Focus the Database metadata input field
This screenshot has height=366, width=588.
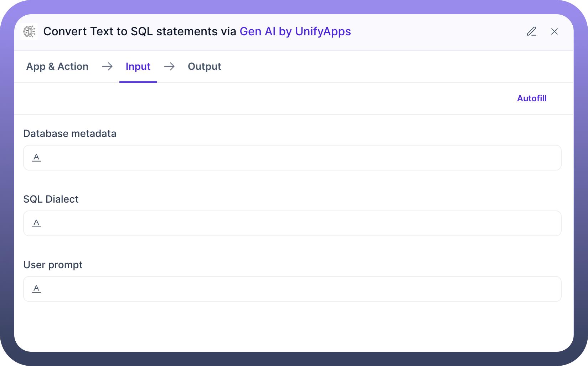pos(292,158)
